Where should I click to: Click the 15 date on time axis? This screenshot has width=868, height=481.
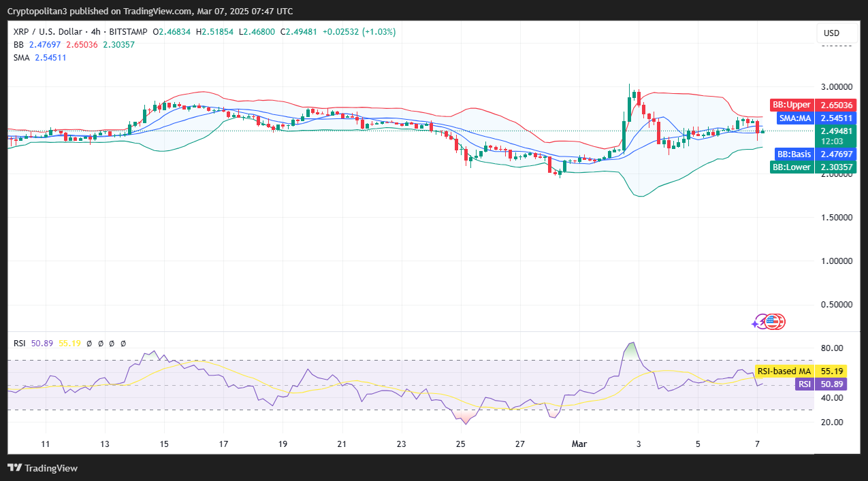164,444
